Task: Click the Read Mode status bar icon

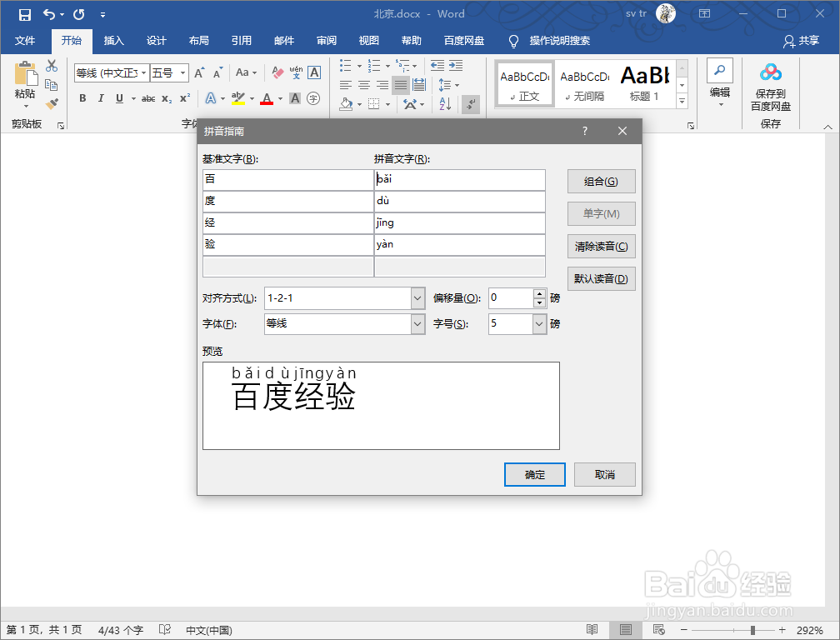Action: tap(592, 630)
